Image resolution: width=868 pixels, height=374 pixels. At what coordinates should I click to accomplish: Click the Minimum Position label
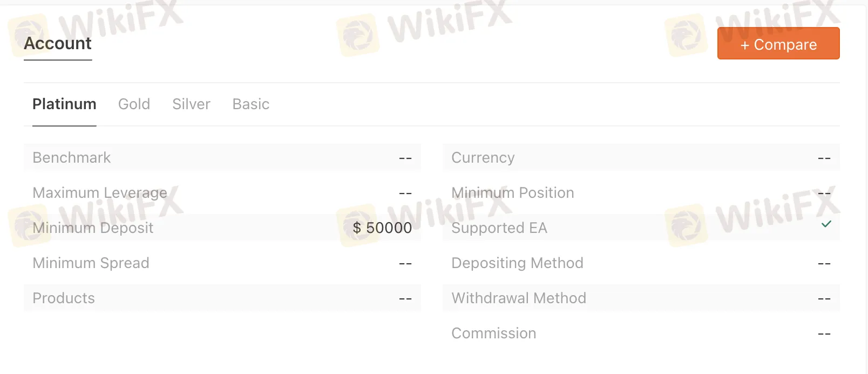tap(512, 193)
